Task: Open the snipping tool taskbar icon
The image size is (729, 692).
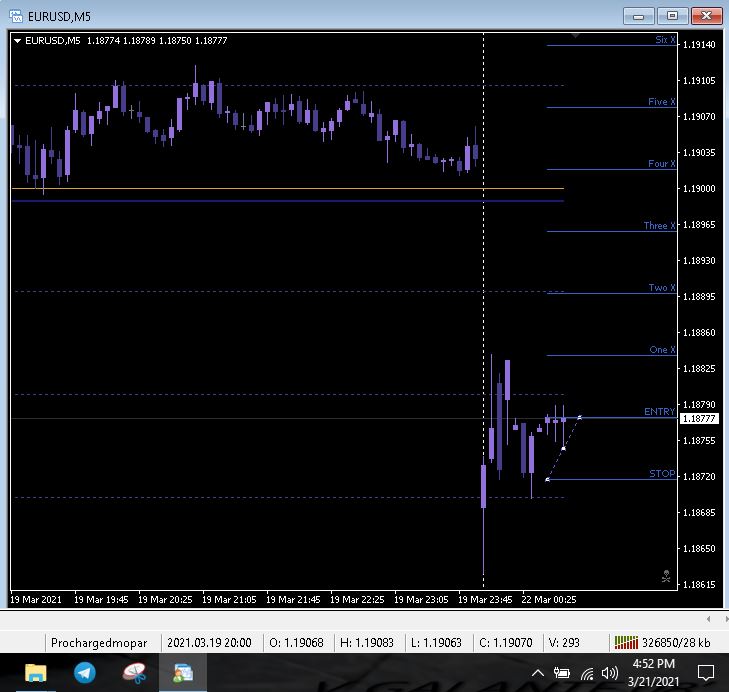Action: pyautogui.click(x=134, y=673)
